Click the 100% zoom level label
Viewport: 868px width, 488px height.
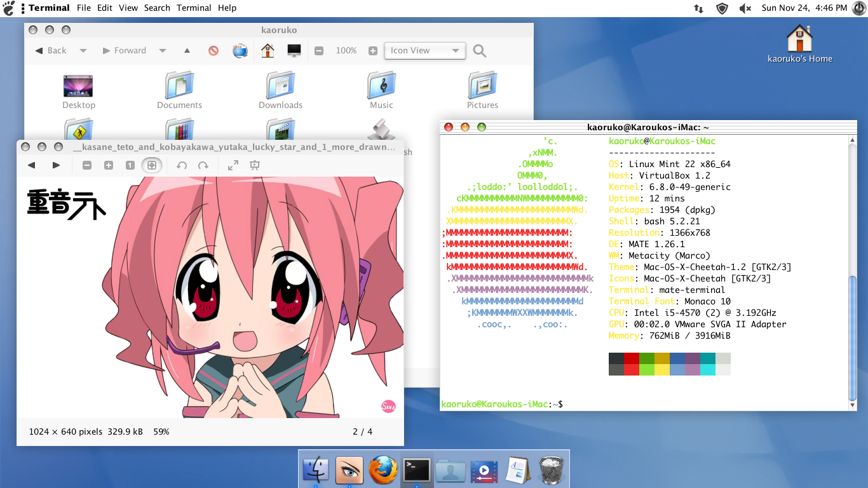pyautogui.click(x=346, y=51)
